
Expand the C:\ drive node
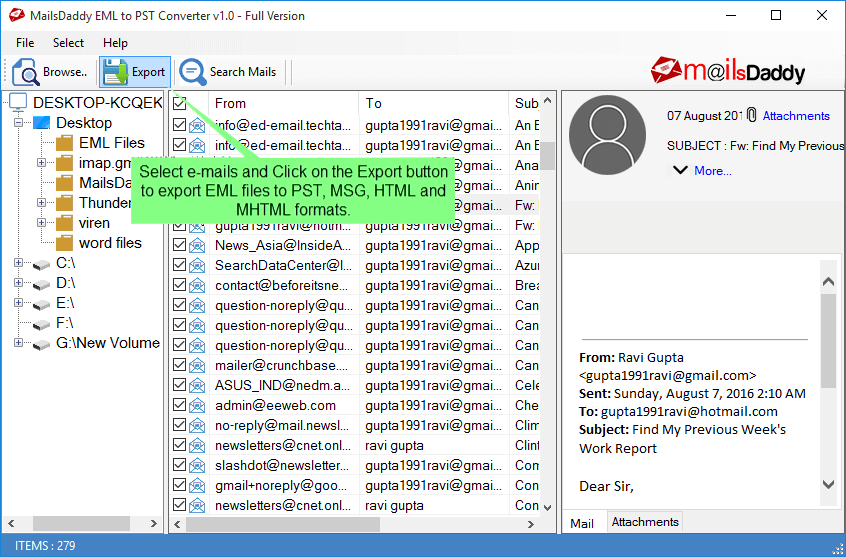pyautogui.click(x=18, y=262)
